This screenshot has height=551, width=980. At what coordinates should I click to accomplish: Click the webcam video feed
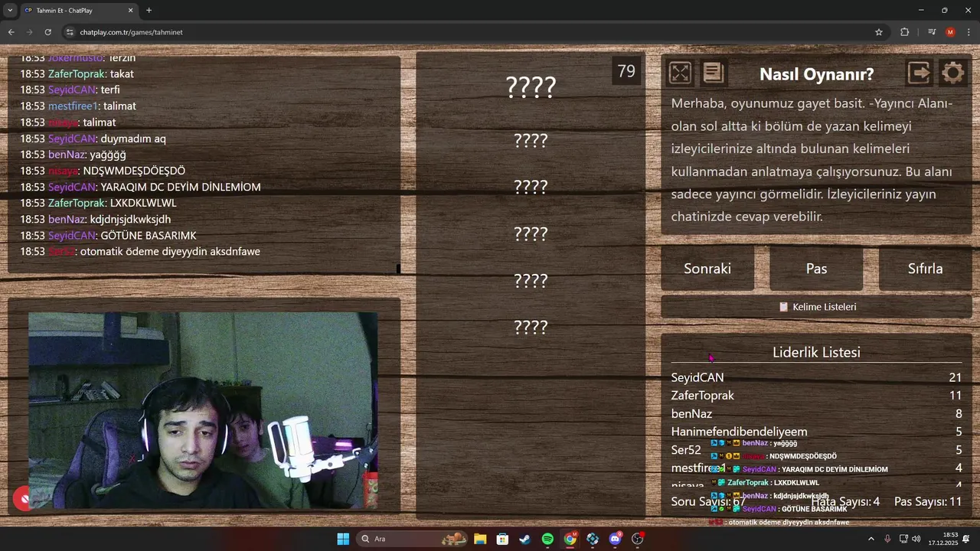203,410
